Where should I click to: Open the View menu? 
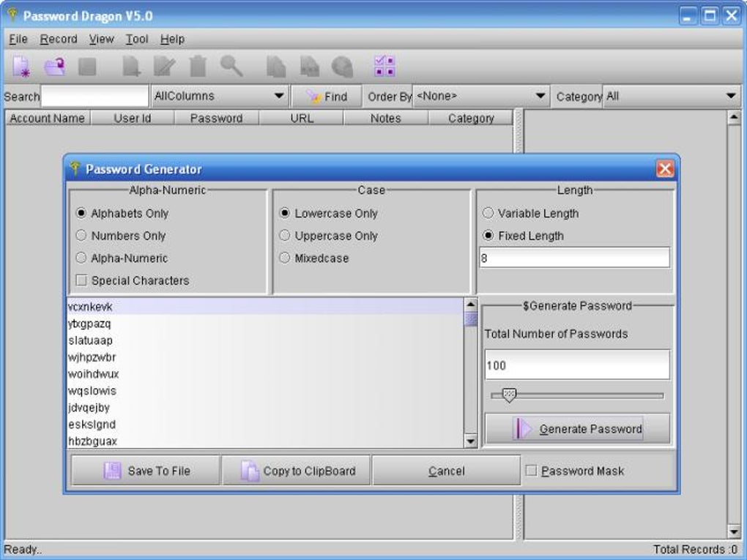tap(102, 39)
